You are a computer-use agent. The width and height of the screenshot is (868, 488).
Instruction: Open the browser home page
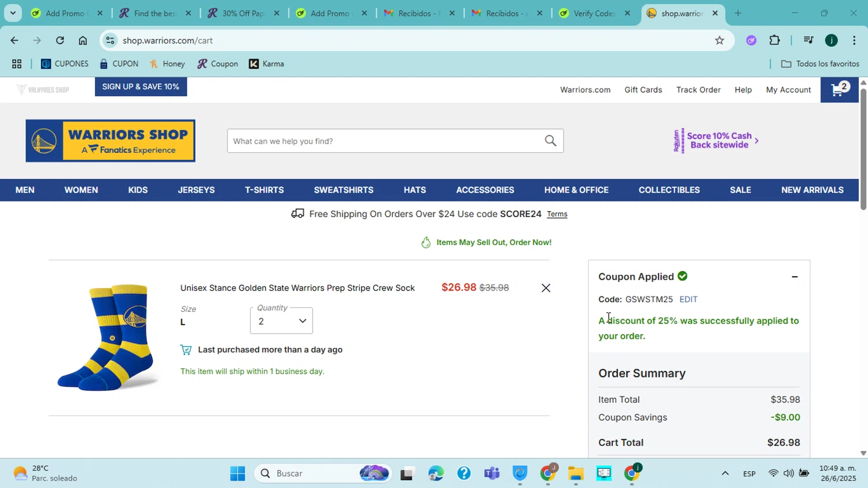(x=83, y=40)
